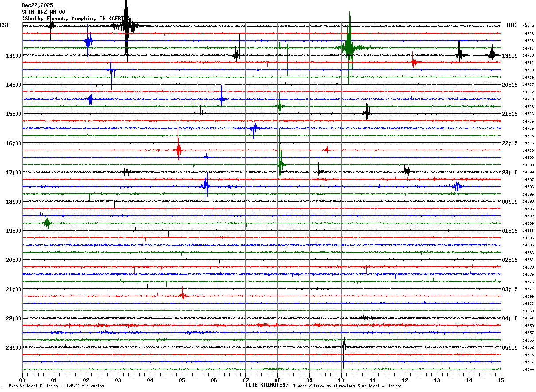Click minute tick label '14' on time axis
536x392 pixels.
[469, 380]
